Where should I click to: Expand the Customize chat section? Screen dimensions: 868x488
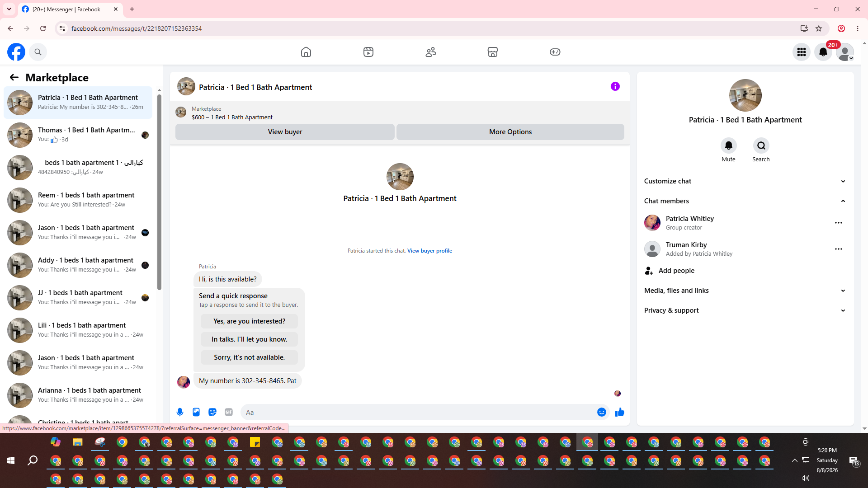click(x=745, y=181)
